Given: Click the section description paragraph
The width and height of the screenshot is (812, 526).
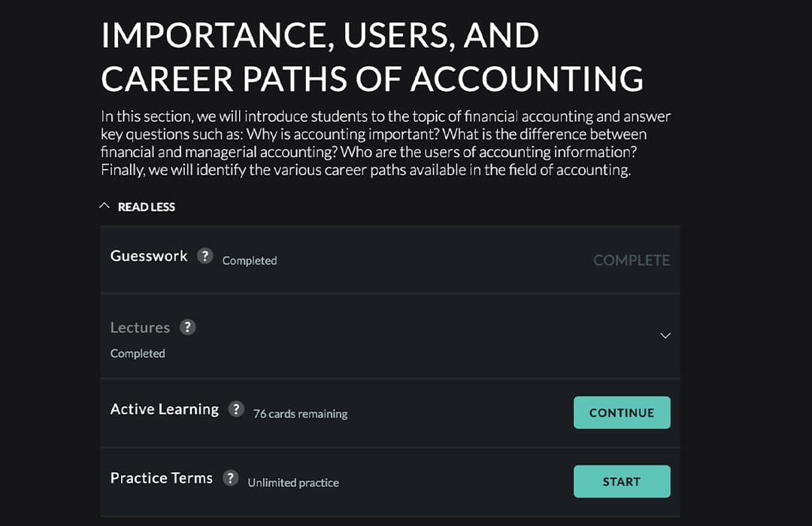Looking at the screenshot, I should [x=385, y=143].
